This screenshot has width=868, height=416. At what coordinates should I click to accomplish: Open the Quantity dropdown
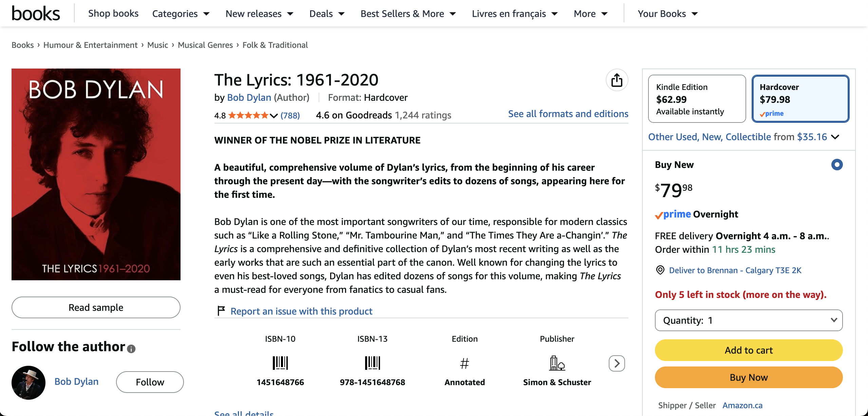(x=749, y=320)
